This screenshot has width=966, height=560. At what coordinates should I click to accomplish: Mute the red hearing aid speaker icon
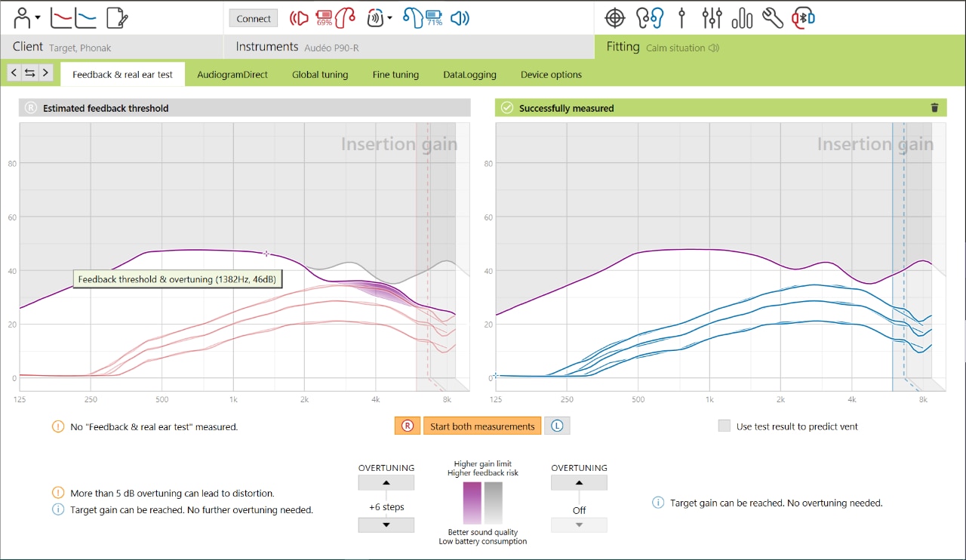coord(299,17)
